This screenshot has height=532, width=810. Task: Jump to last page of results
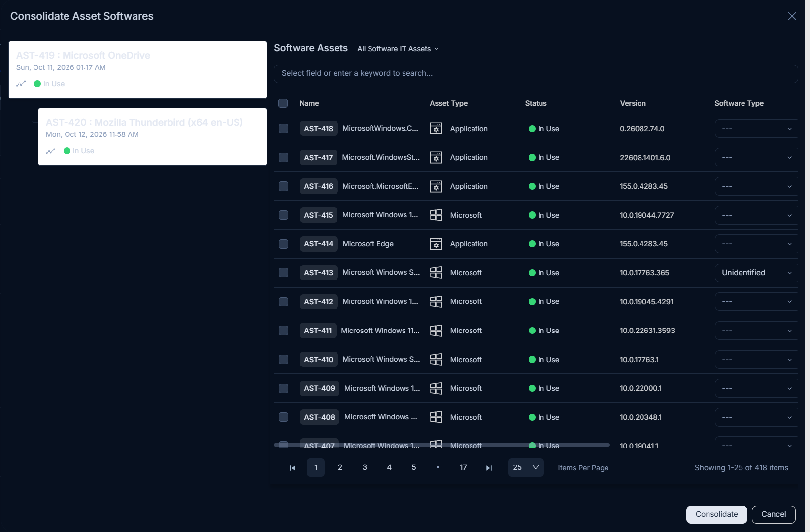click(489, 468)
